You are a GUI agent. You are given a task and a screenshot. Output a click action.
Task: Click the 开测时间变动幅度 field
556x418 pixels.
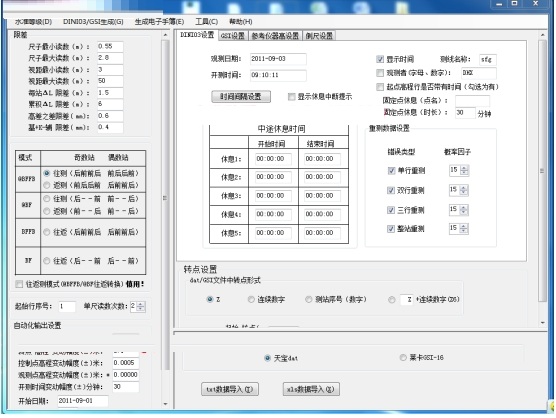coord(126,387)
